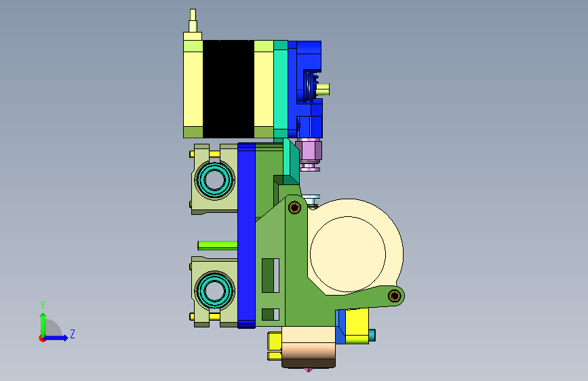Select the tall blue carriage plate
Viewport: 588px width, 381px height.
click(246, 235)
